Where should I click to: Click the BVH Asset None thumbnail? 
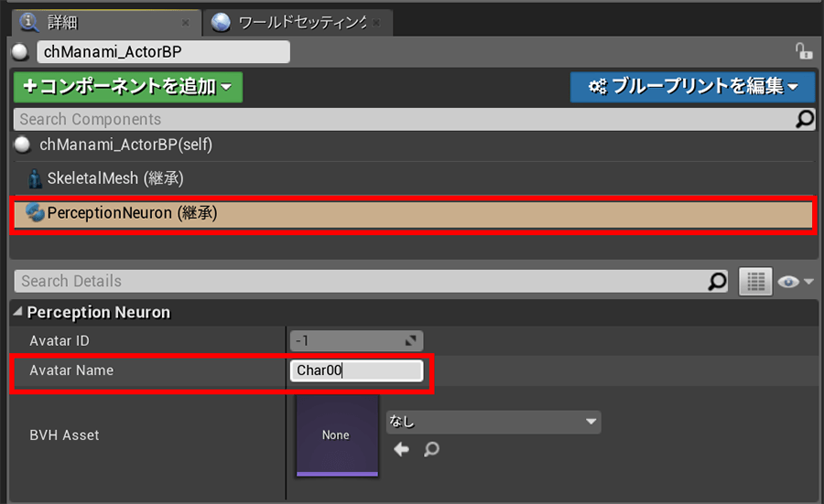coord(337,435)
